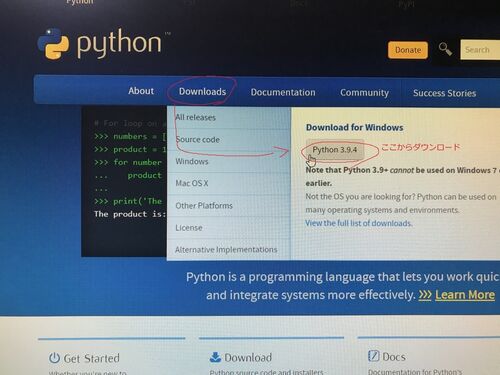500x375 pixels.
Task: Click the Download arrow icon
Action: tap(215, 357)
